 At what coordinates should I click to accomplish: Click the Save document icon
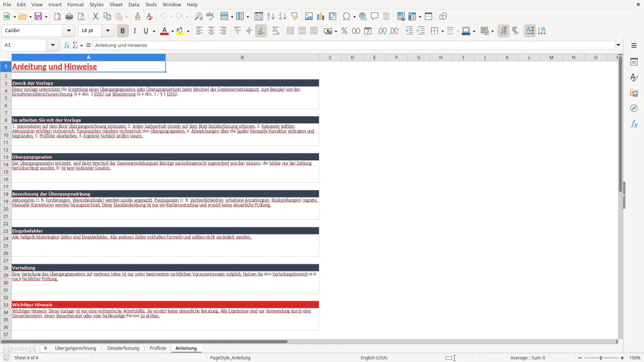[x=38, y=17]
